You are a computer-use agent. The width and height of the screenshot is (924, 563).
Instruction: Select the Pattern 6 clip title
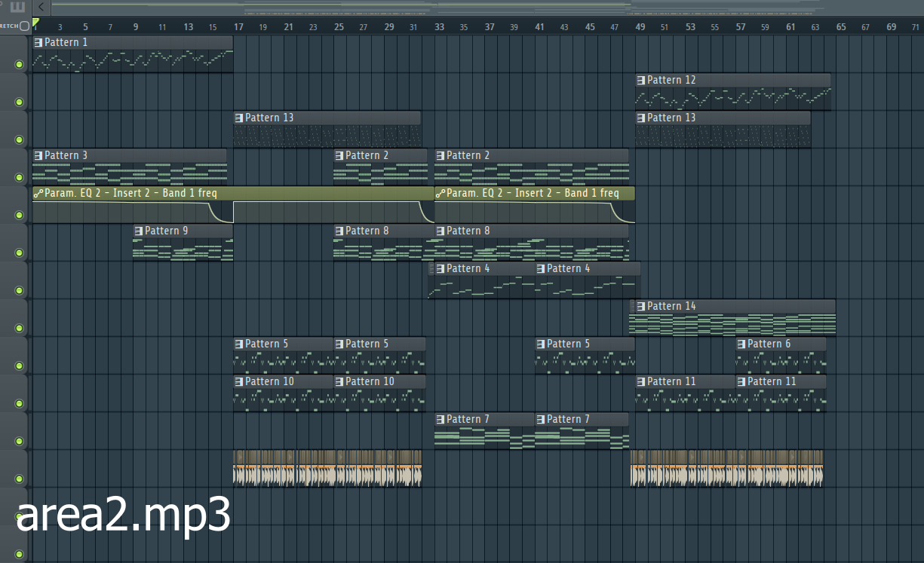pyautogui.click(x=769, y=344)
